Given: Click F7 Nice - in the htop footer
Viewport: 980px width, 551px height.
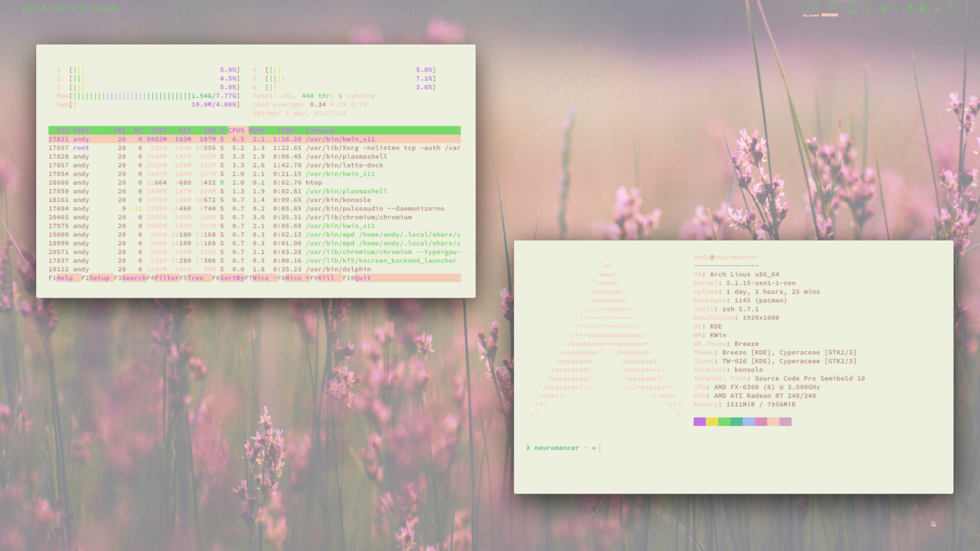Looking at the screenshot, I should pos(262,278).
